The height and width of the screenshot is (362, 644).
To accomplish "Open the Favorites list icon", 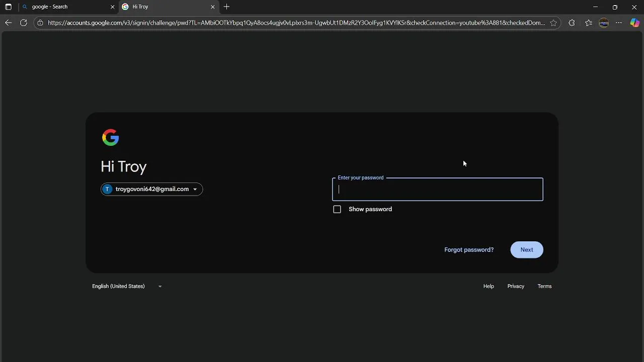I will pyautogui.click(x=589, y=23).
